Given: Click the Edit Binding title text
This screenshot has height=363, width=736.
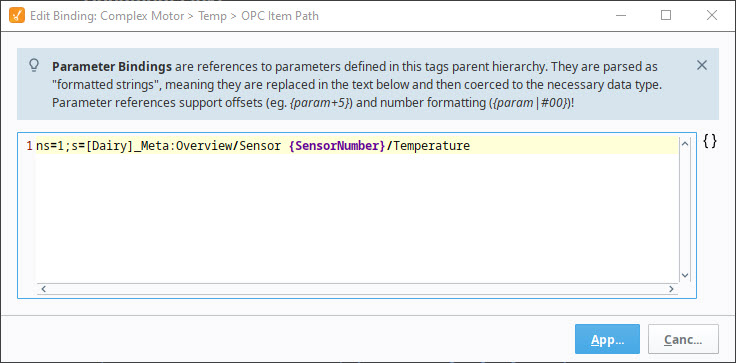Looking at the screenshot, I should coord(174,16).
